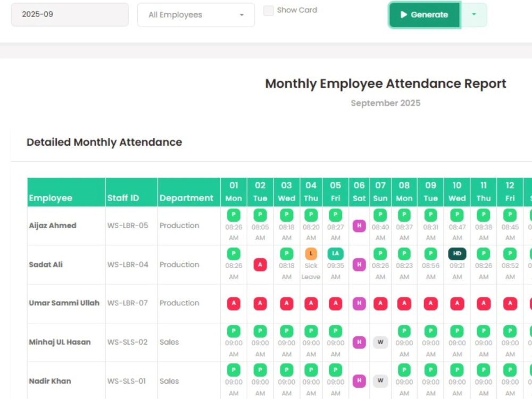Click staff ID WS-LBR-04
532x399 pixels.
point(128,264)
